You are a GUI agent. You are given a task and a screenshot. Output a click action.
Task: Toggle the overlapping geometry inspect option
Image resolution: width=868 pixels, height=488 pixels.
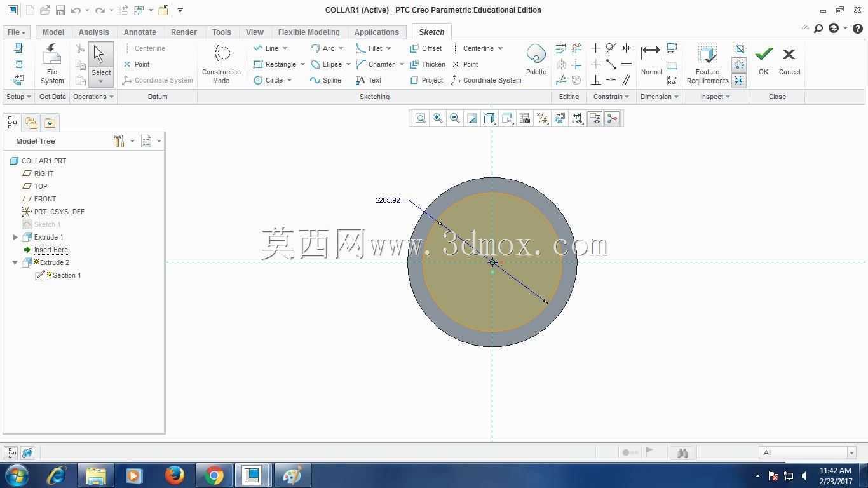tap(739, 49)
